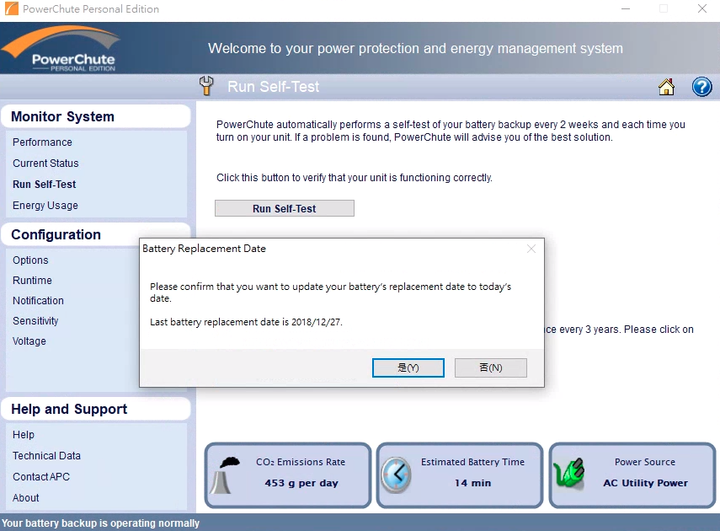The height and width of the screenshot is (531, 720).
Task: Open Help in Help and Support
Action: click(x=23, y=435)
